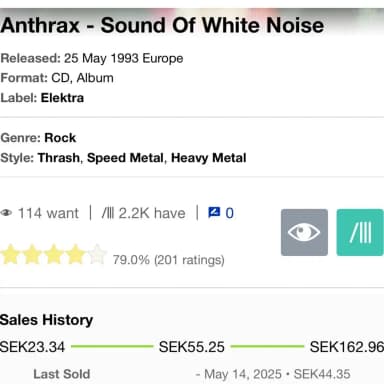This screenshot has height=384, width=384.
Task: Browse the Heavy Metal style link
Action: tap(209, 158)
